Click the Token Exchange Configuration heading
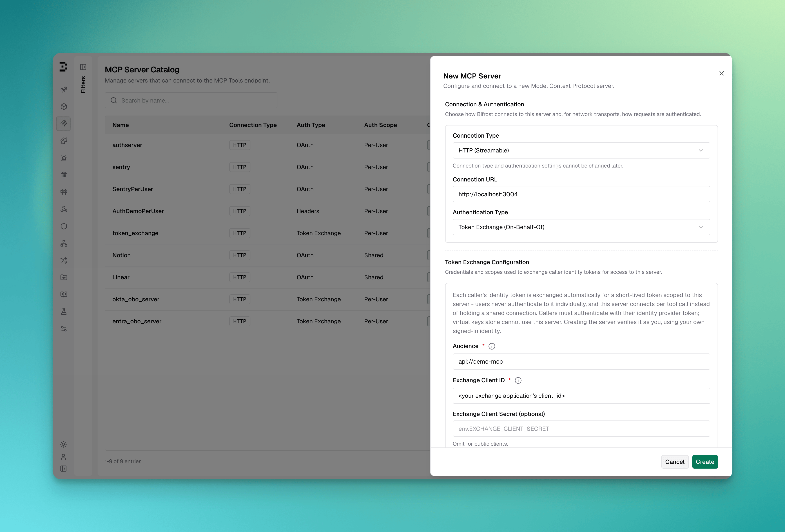This screenshot has height=532, width=785. click(487, 262)
